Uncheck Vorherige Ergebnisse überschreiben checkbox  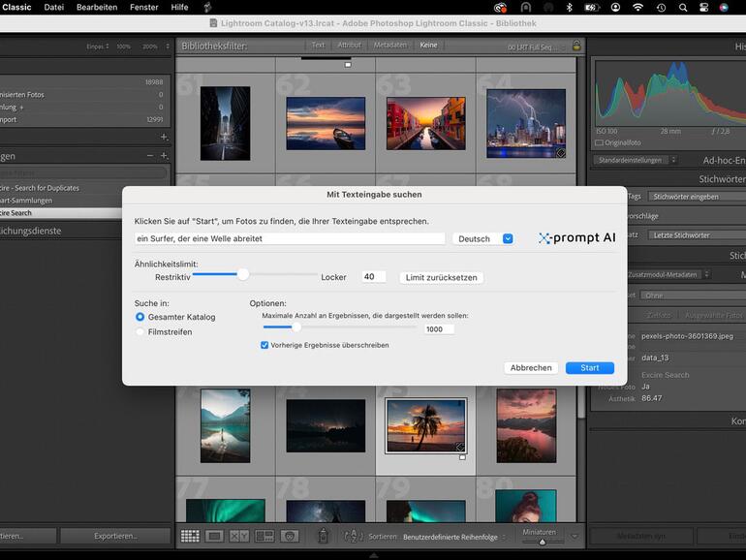(x=265, y=345)
